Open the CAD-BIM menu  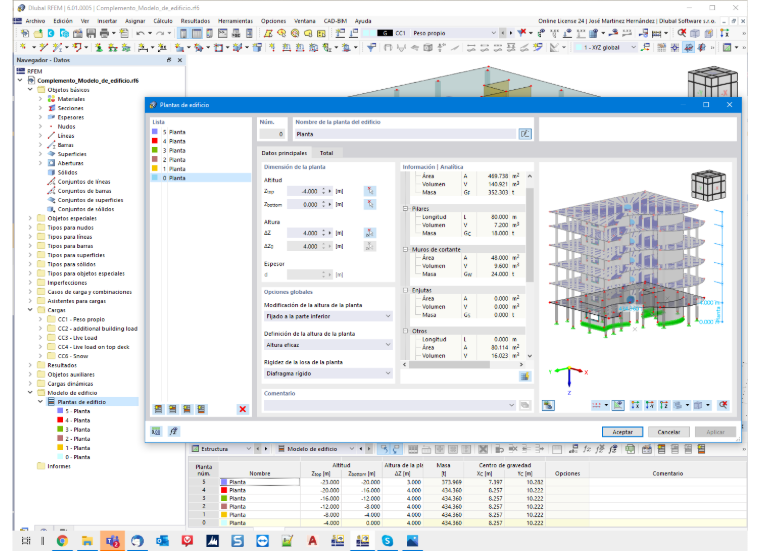[335, 21]
